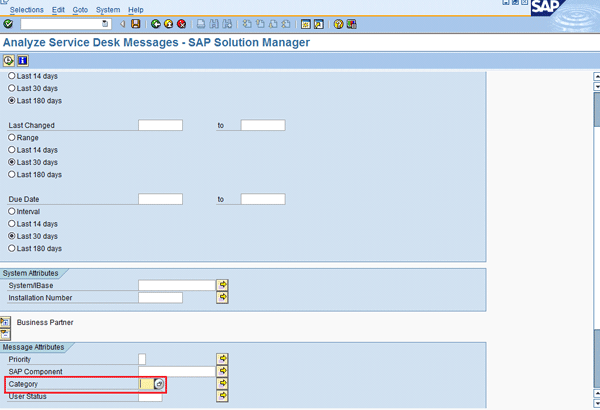Collapse the command field with the triangle arrow
The image size is (600, 410).
[123, 24]
